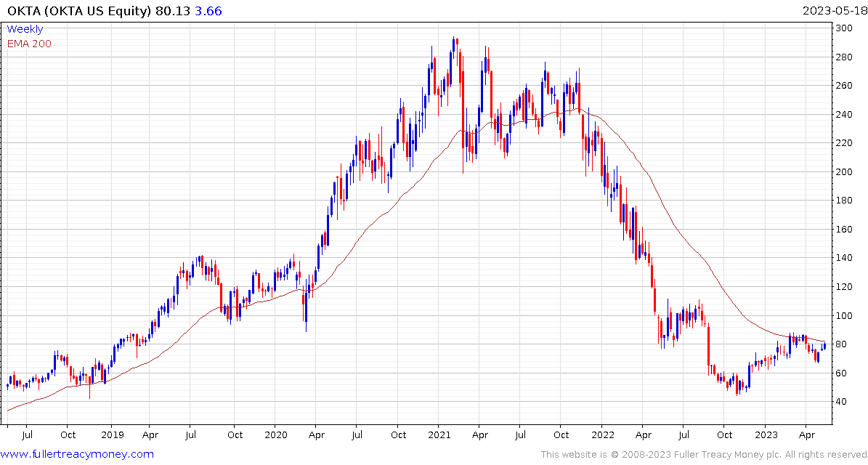Click the Weekly interval label

coord(25,29)
